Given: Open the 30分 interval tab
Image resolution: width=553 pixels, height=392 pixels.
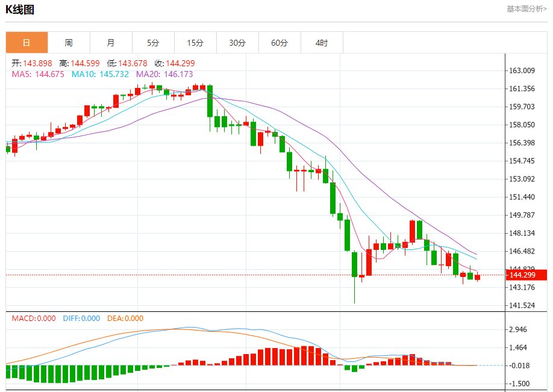Looking at the screenshot, I should [x=237, y=43].
